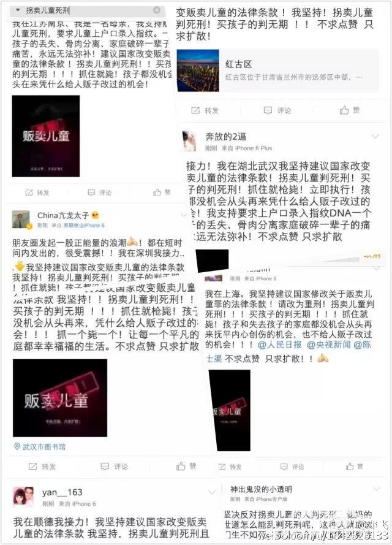Click the @人民日报 mention link

(x=280, y=345)
